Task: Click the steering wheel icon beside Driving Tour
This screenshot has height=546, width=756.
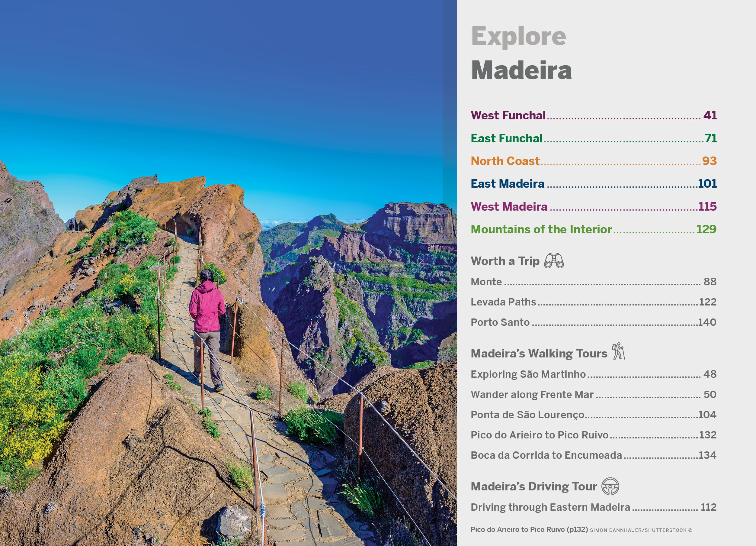Action: 610,486
